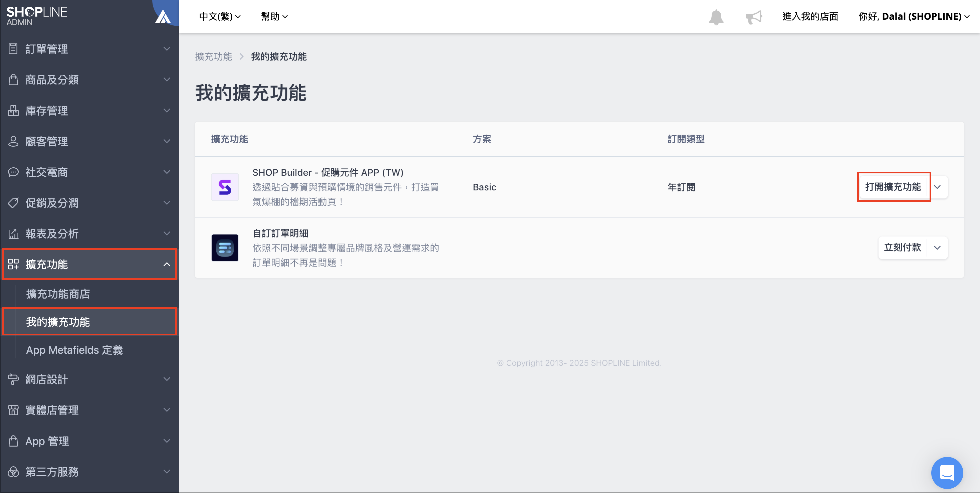Viewport: 980px width, 493px height.
Task: Open dropdown arrow beside 立刻付款
Action: coord(937,248)
